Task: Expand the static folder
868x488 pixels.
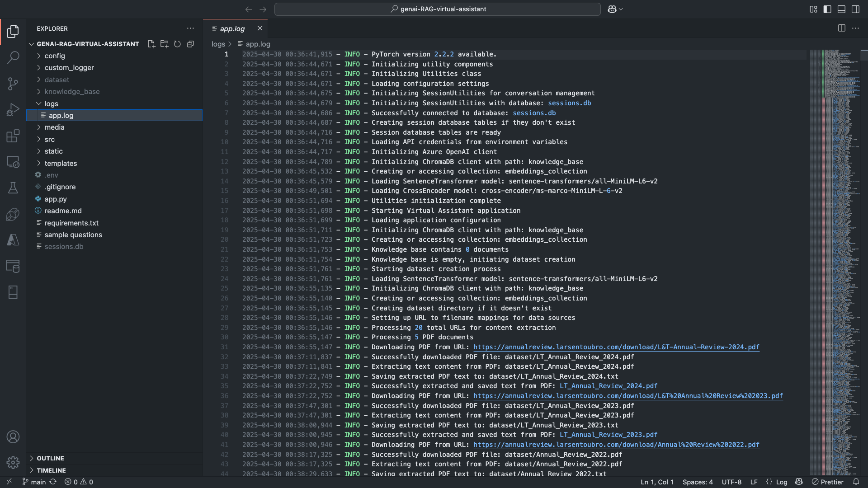Action: (114, 151)
